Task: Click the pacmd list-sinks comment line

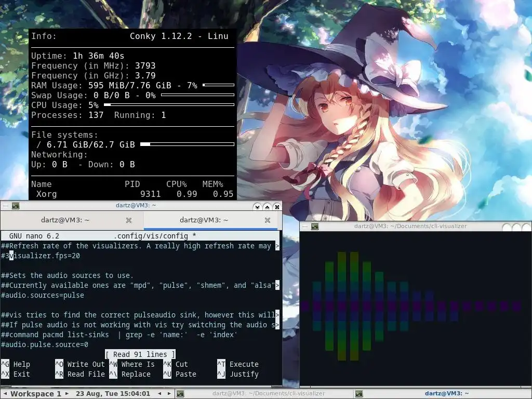Action: (x=119, y=335)
